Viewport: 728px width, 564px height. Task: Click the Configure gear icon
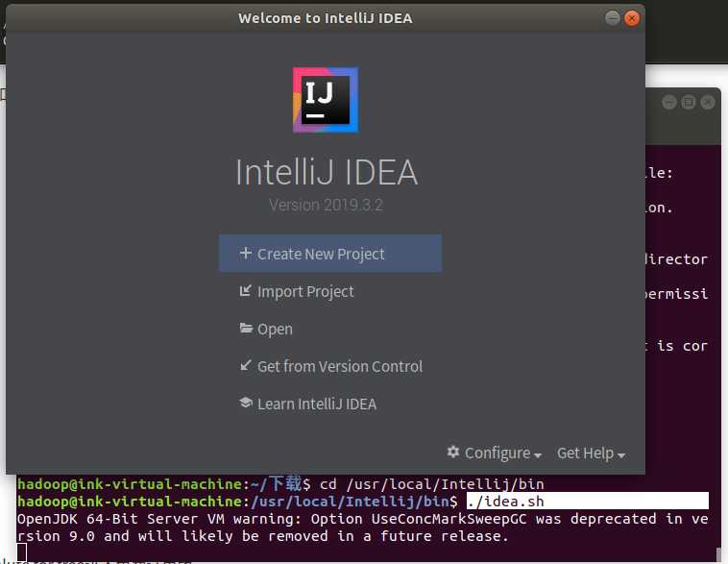(x=453, y=452)
